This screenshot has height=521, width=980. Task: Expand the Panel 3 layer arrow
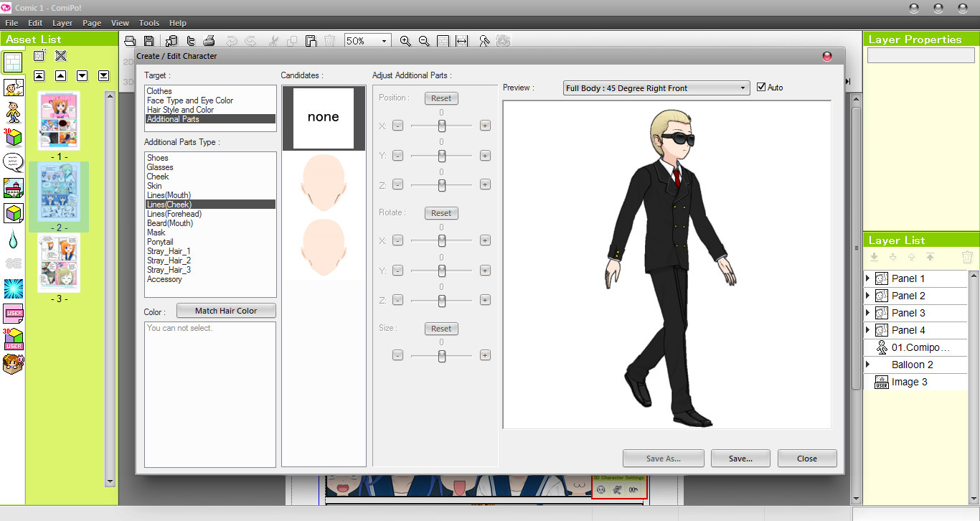pos(868,312)
